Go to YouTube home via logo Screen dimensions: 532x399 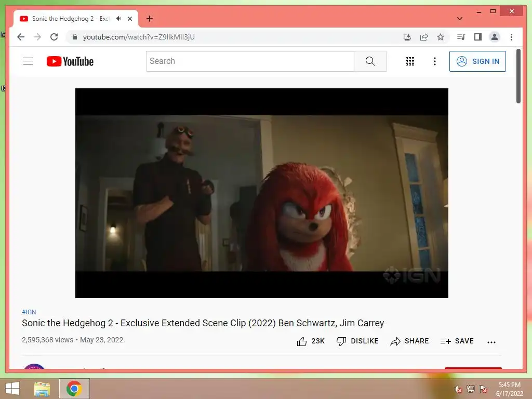point(70,61)
